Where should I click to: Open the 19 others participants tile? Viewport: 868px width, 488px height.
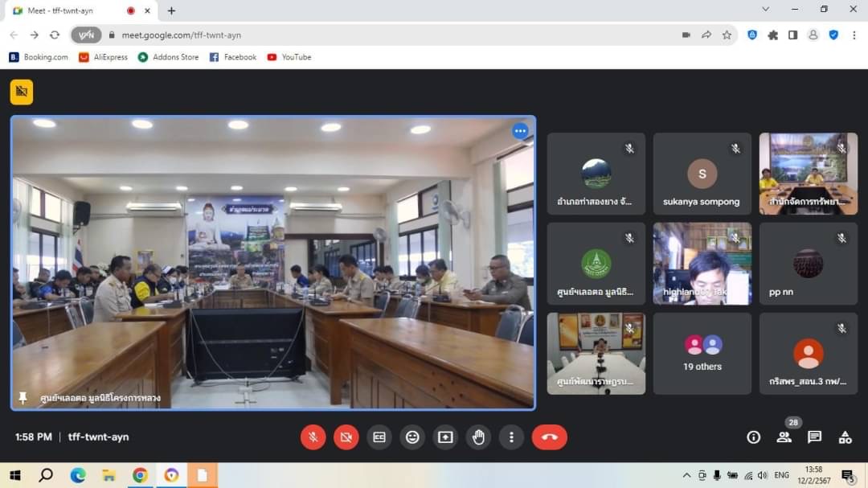click(x=702, y=354)
